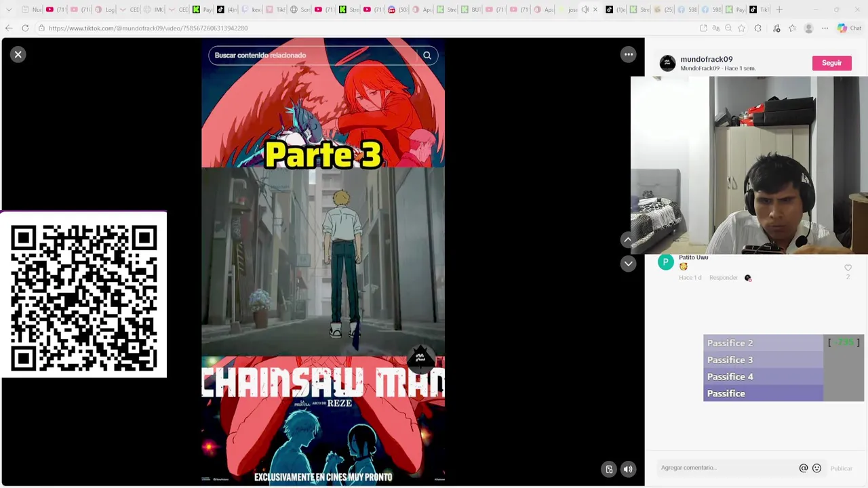Switch to the '(25)' browser tab
868x488 pixels.
[663, 9]
